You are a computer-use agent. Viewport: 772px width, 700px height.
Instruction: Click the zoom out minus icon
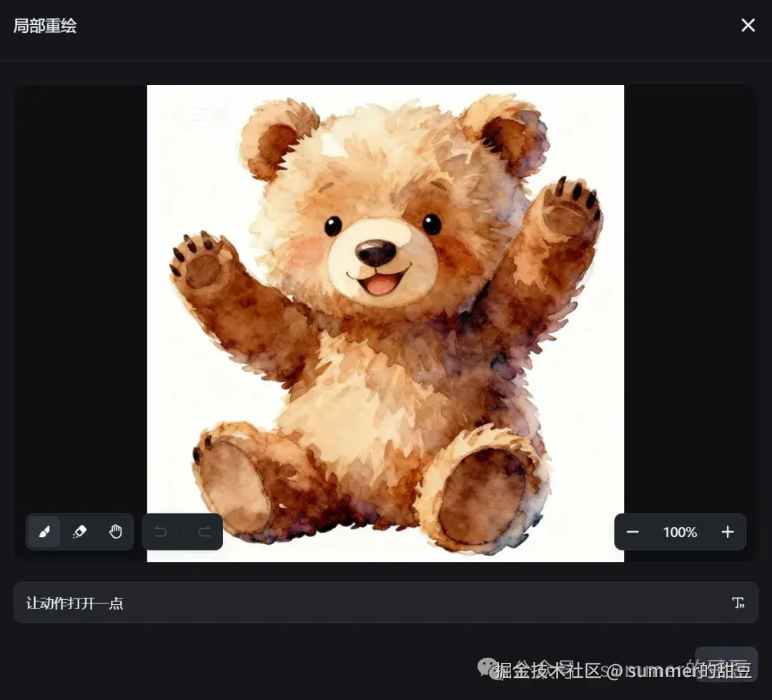[632, 531]
